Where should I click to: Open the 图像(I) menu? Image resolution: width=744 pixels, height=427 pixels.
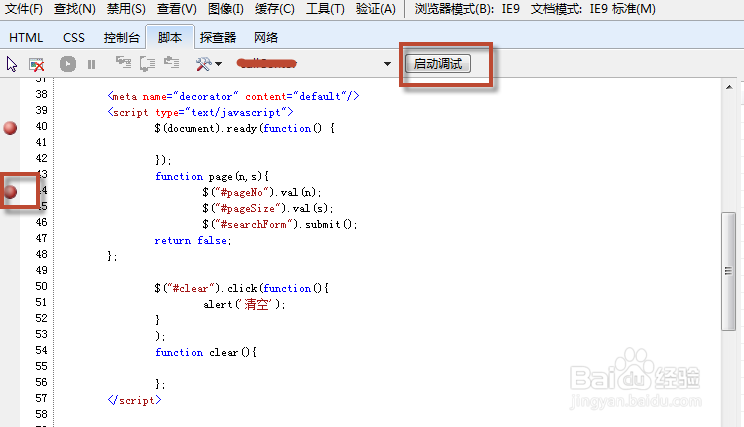pos(226,9)
